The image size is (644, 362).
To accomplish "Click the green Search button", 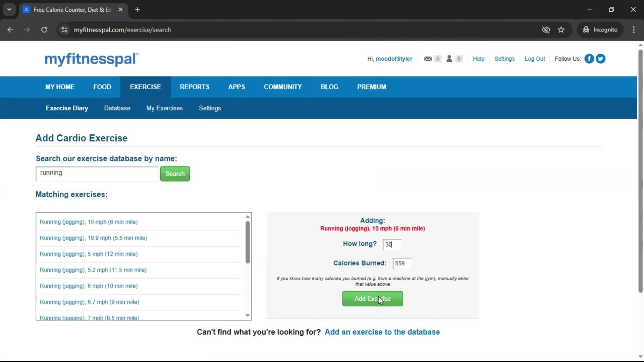I will [x=175, y=174].
